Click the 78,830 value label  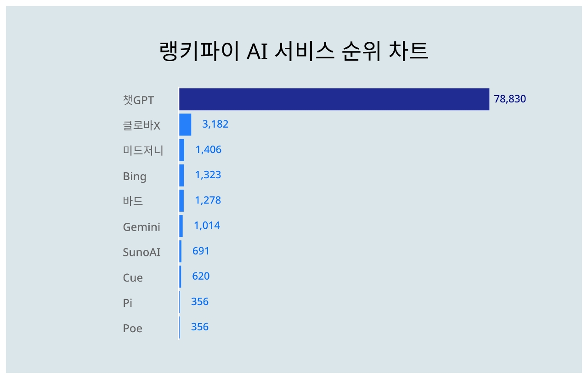(510, 99)
